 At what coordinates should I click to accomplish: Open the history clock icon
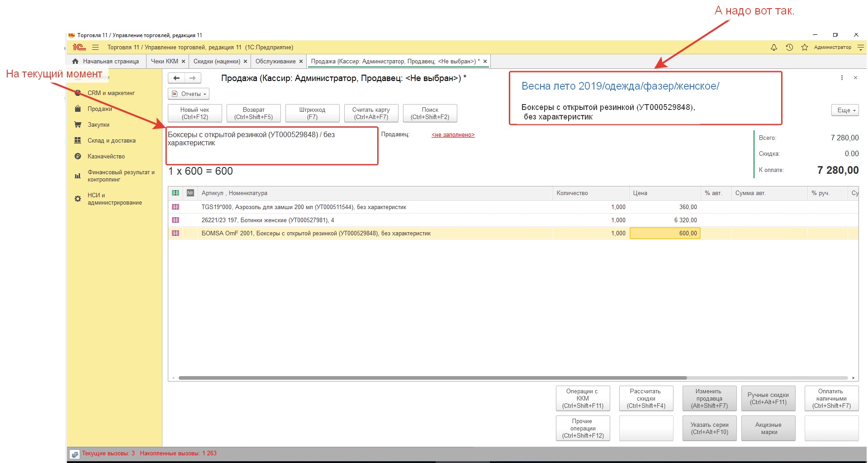pyautogui.click(x=789, y=48)
